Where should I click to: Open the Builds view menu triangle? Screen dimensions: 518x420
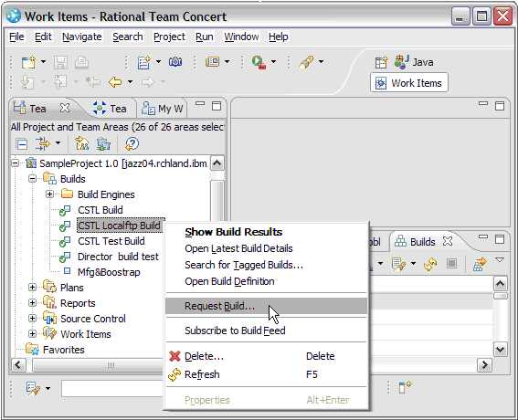tap(500, 260)
